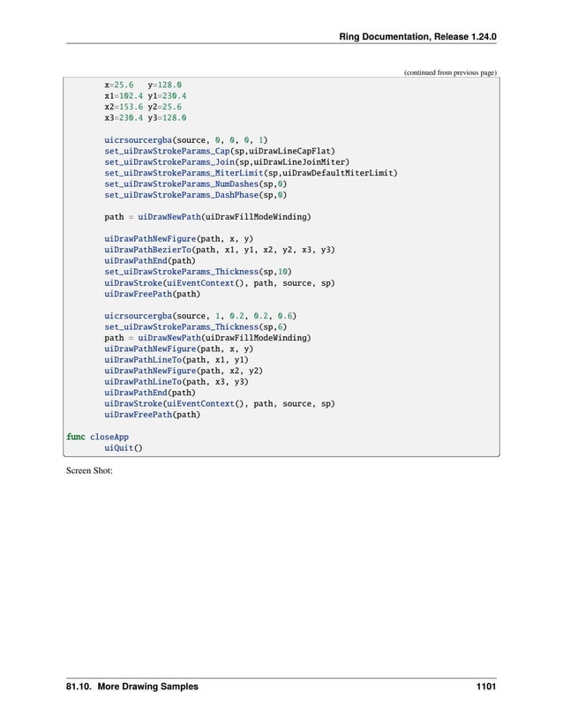Click the first 'uiDrawPathEnd(path)' line

(150, 260)
